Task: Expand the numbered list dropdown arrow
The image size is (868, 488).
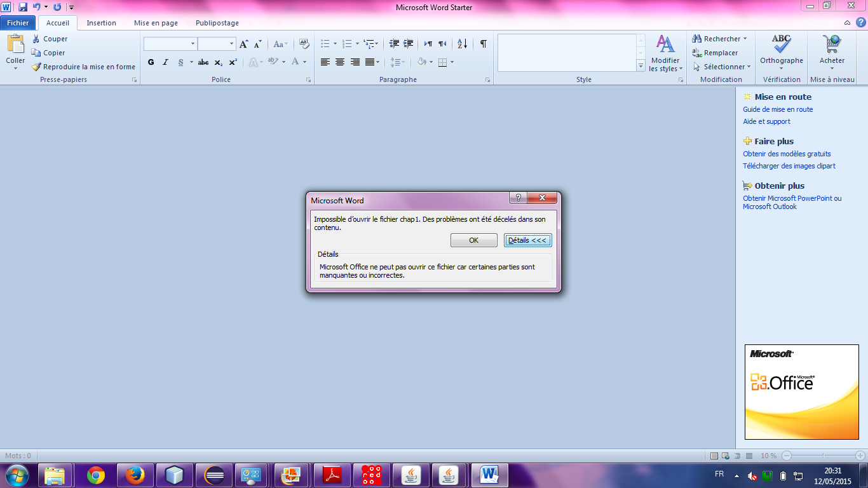Action: click(x=357, y=44)
